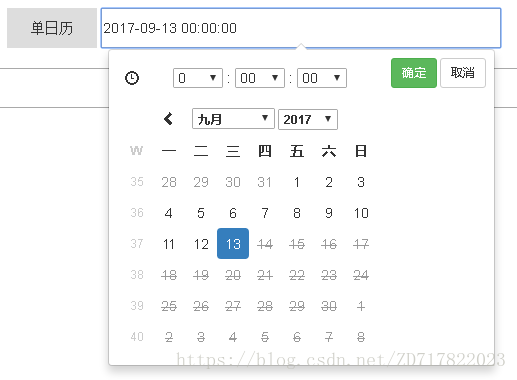Expand the year dropdown showing 2017
This screenshot has height=380, width=517.
click(x=308, y=119)
